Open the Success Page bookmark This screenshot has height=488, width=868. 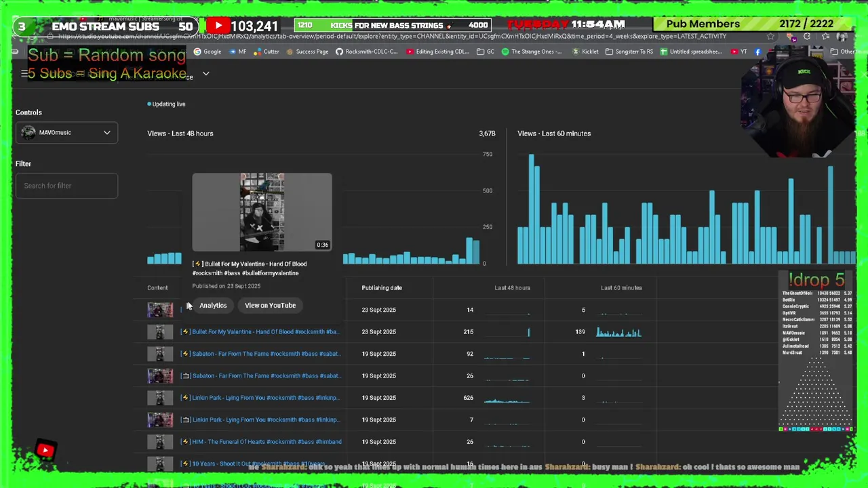click(x=307, y=52)
